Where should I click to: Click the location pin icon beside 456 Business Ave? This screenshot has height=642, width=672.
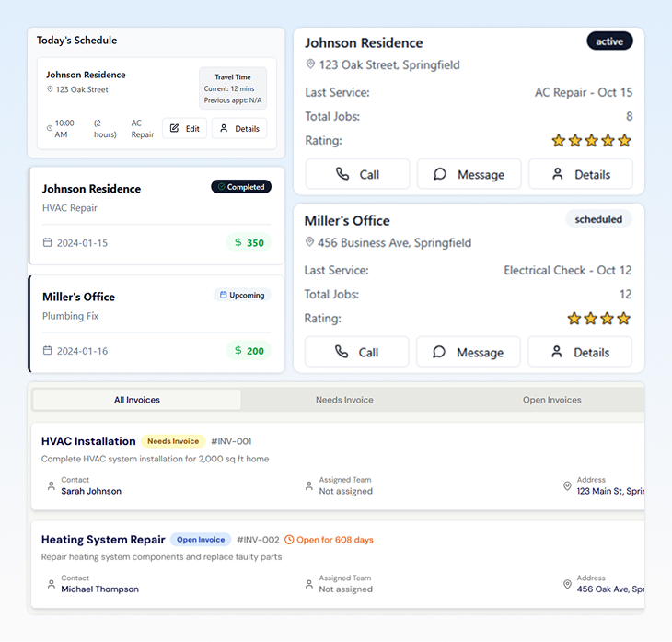tap(311, 243)
